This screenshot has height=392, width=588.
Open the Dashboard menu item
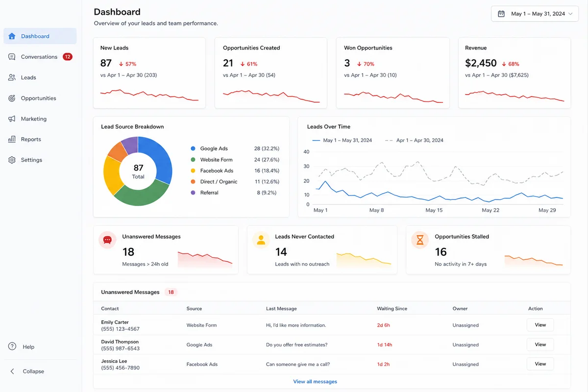(40, 36)
